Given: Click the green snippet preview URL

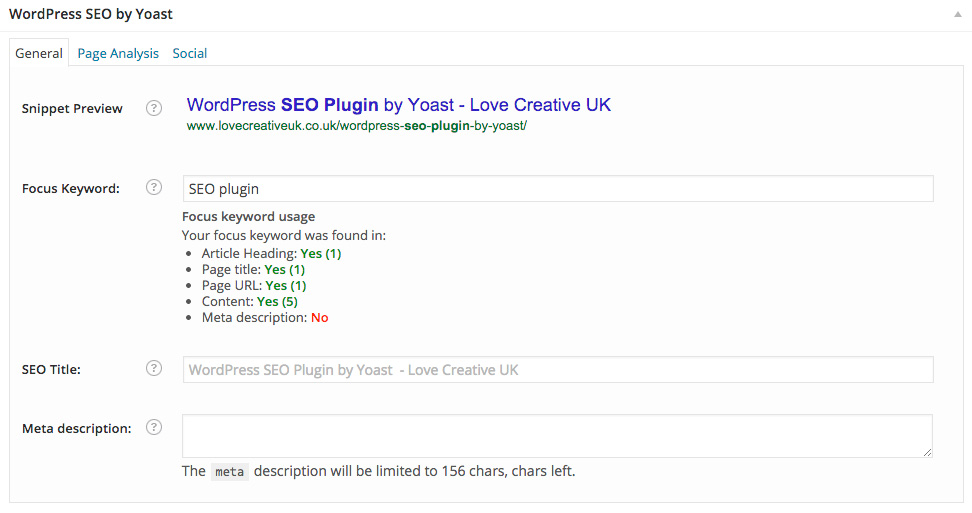Looking at the screenshot, I should coord(356,127).
